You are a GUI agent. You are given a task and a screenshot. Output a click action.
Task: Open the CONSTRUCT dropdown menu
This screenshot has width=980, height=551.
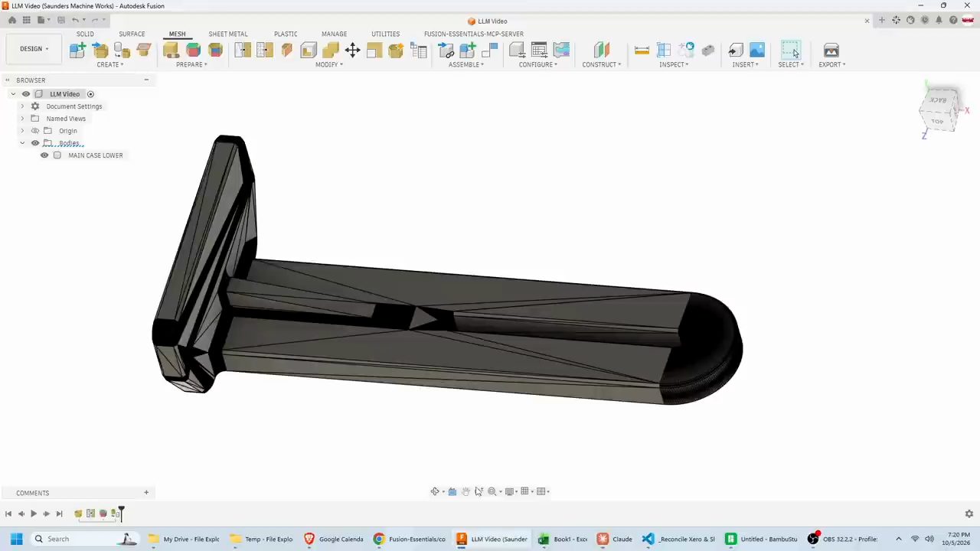(x=602, y=64)
